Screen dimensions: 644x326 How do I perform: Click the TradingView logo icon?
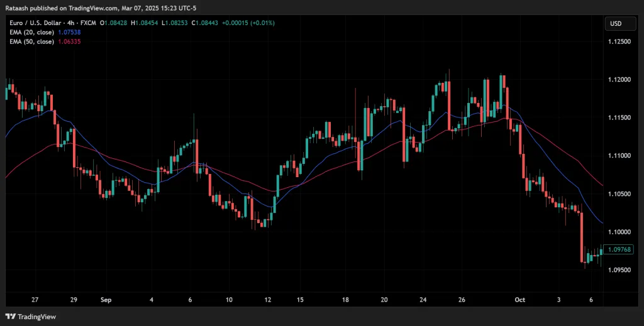pos(10,317)
